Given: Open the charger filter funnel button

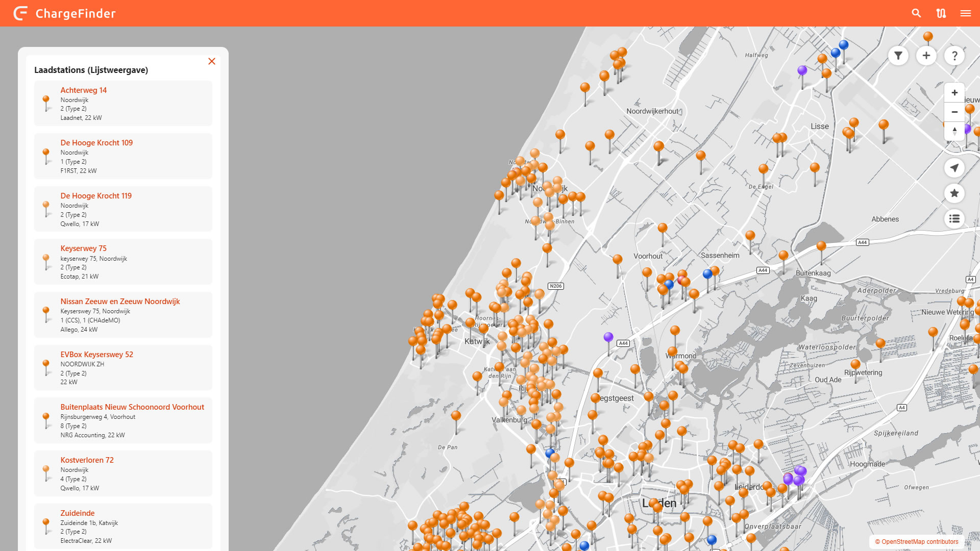Looking at the screenshot, I should [898, 56].
